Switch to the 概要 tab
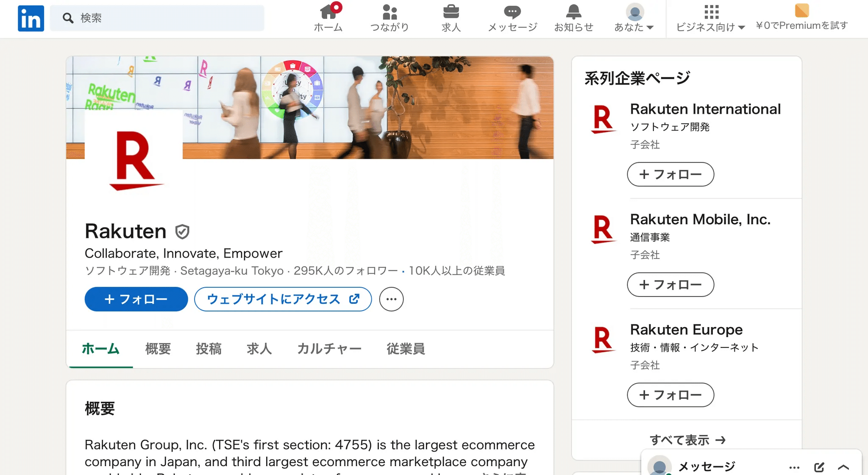The image size is (868, 475). pyautogui.click(x=158, y=349)
